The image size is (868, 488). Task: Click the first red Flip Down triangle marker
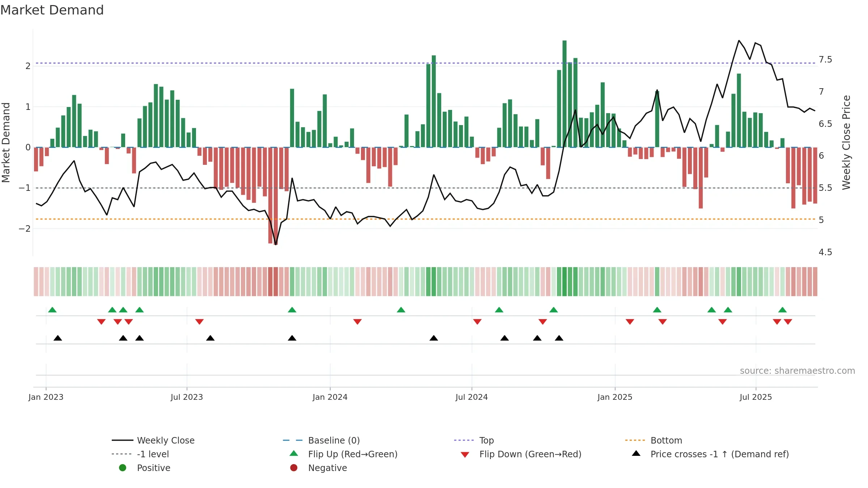(x=101, y=322)
